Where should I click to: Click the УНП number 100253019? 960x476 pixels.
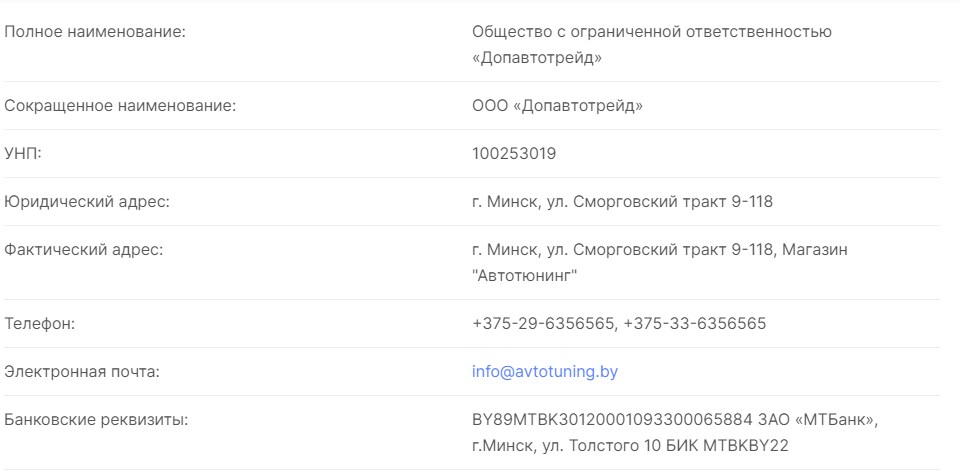[514, 154]
